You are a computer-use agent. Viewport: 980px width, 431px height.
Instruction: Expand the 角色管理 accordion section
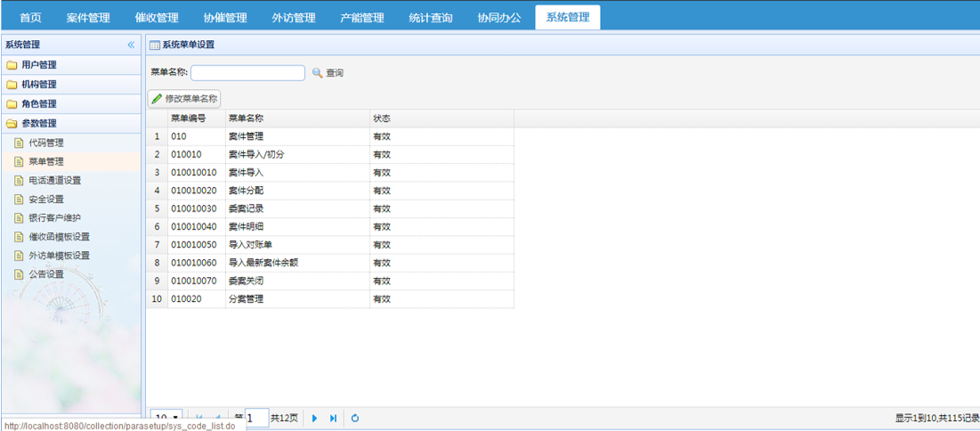coord(38,104)
